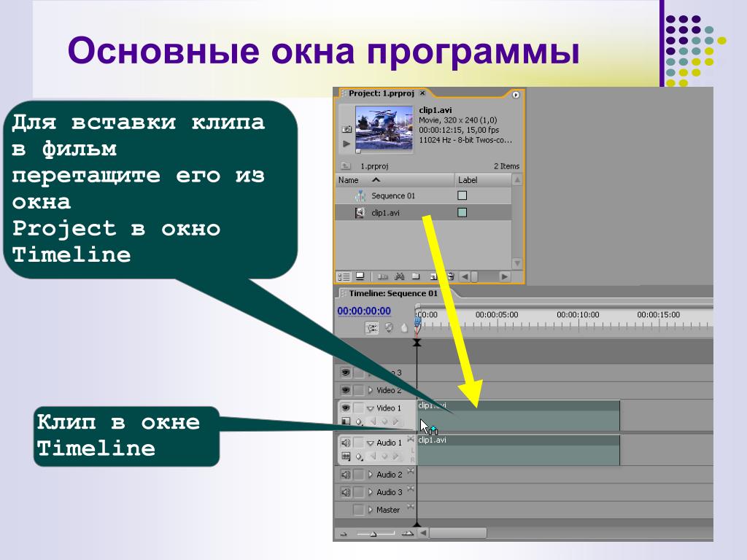This screenshot has width=747, height=560.
Task: Toggle Video 2 track eye visibility
Action: coord(346,390)
